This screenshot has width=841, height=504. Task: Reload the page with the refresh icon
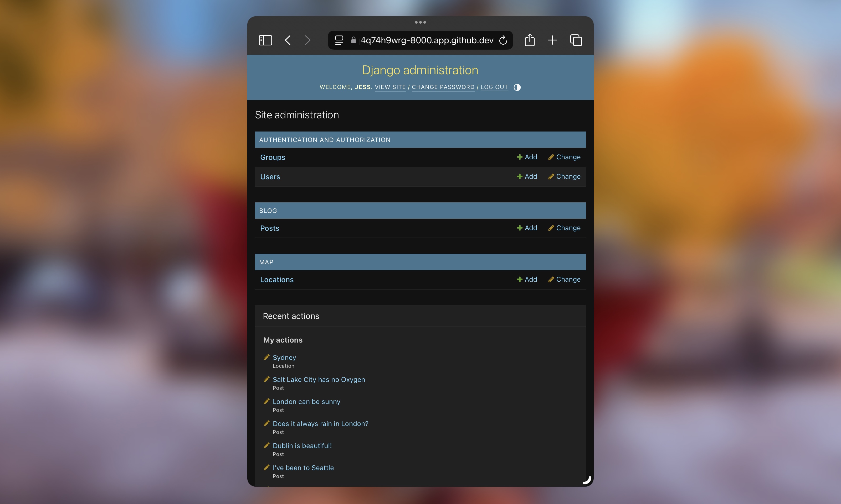(x=503, y=40)
